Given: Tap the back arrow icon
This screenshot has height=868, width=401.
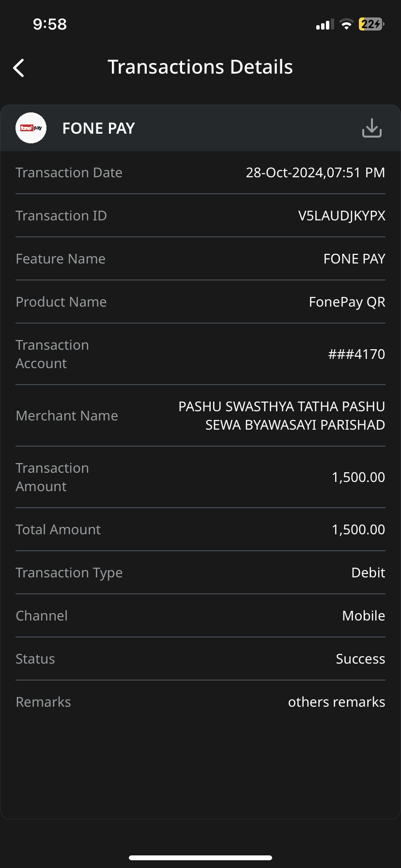Looking at the screenshot, I should click(x=19, y=68).
